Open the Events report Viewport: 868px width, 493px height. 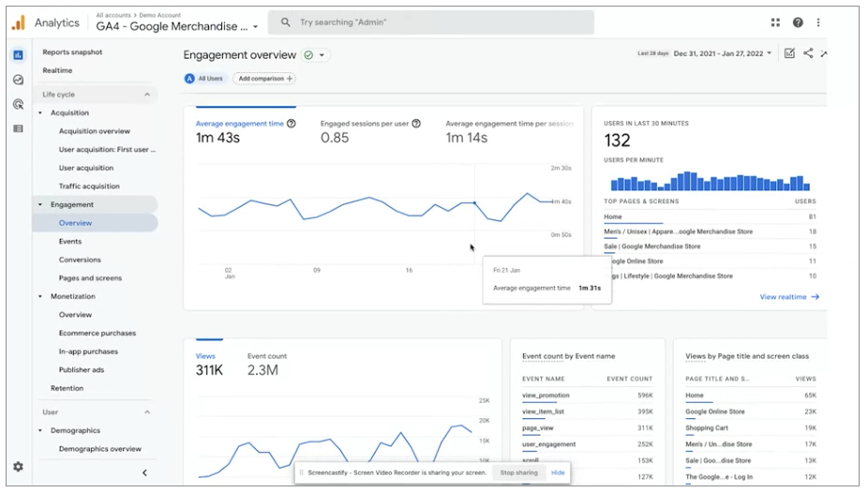coord(70,242)
